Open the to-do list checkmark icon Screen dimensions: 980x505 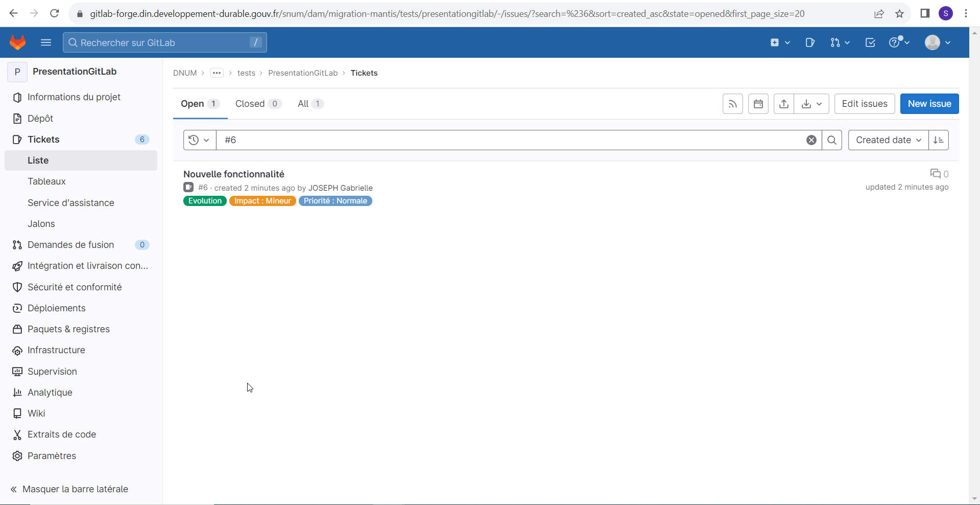[x=870, y=42]
